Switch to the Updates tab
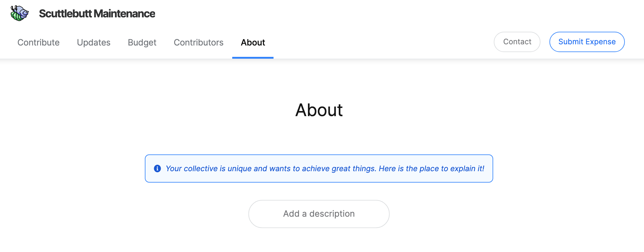Image resolution: width=644 pixels, height=252 pixels. tap(94, 42)
